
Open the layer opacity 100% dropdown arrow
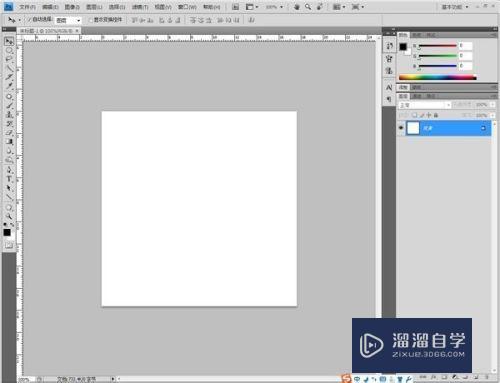click(x=493, y=105)
